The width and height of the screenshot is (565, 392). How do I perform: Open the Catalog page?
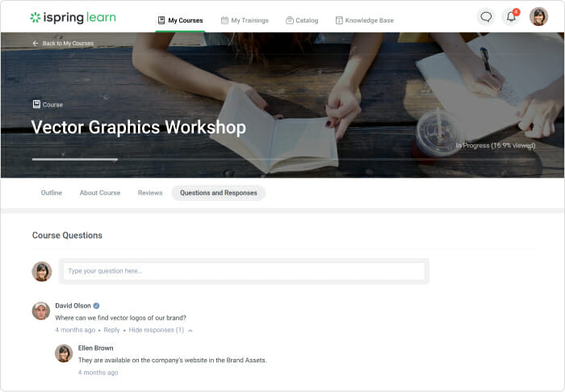(x=302, y=20)
